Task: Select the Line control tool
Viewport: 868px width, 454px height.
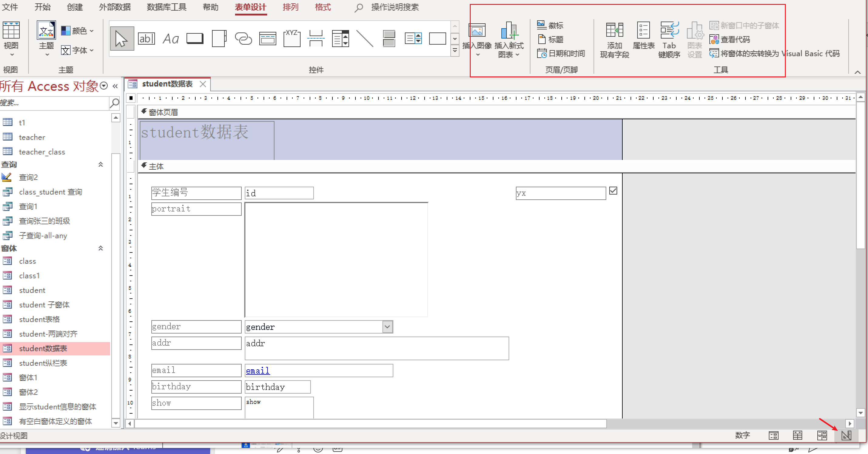Action: point(365,39)
